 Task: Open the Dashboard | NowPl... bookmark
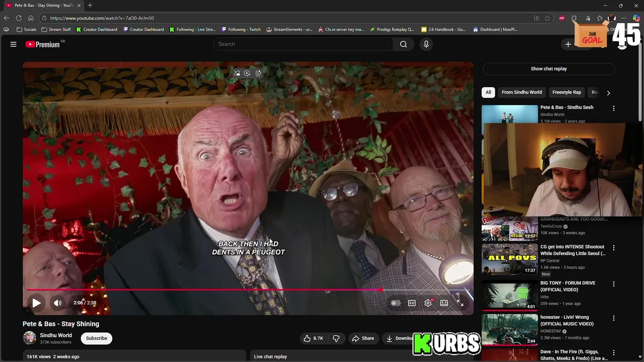point(495,30)
